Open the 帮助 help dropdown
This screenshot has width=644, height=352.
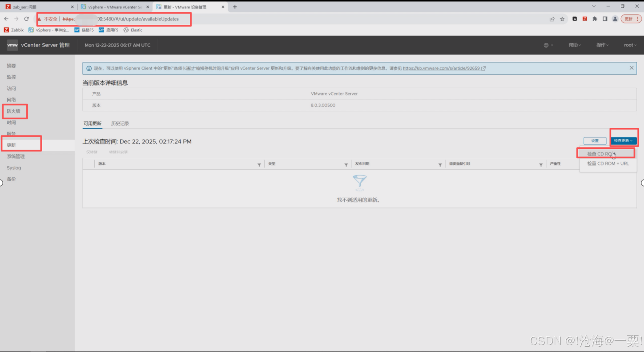click(575, 45)
